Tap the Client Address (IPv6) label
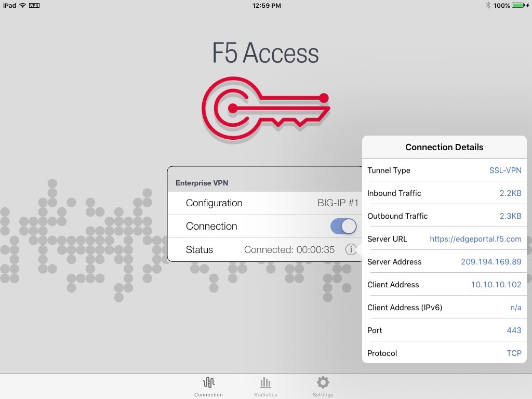532x399 pixels. point(404,308)
